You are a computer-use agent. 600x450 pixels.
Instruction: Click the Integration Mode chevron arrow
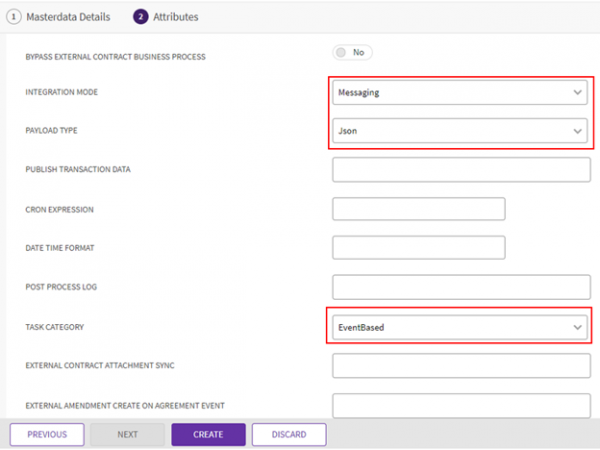pos(577,93)
